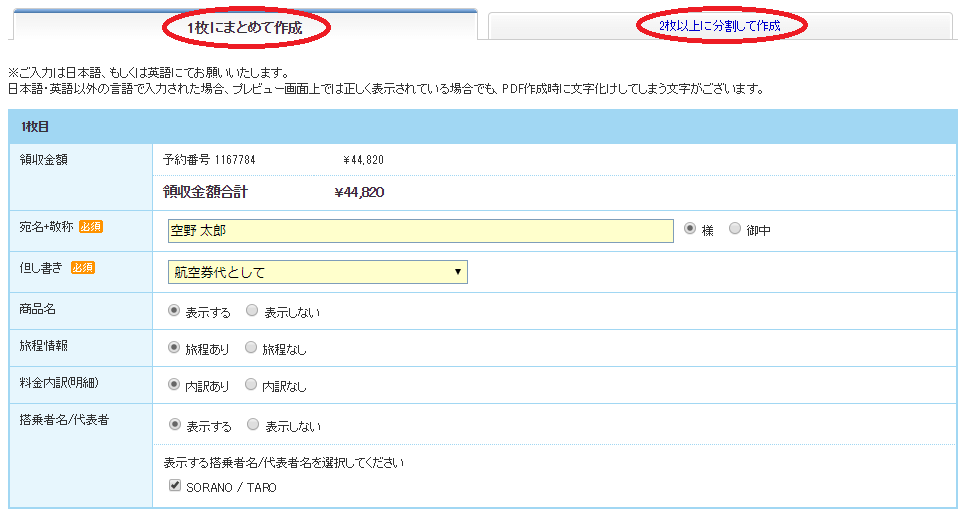Screen dimensions: 968x519
Task: Uncheck the SORANO / TARO checkbox
Action: pos(175,486)
